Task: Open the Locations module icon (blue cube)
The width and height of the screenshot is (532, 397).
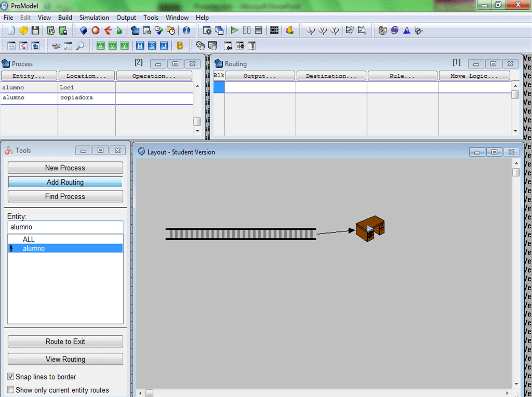Action: (83, 31)
